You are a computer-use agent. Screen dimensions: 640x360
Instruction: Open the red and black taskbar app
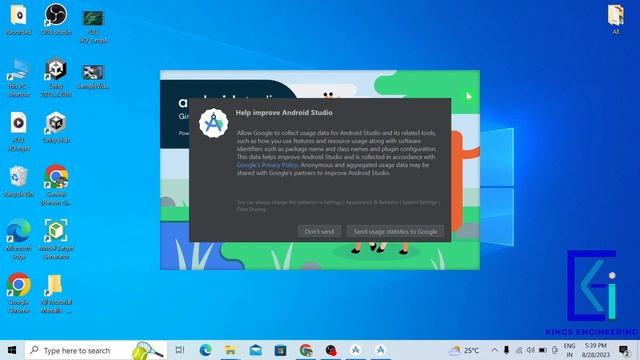(331, 350)
